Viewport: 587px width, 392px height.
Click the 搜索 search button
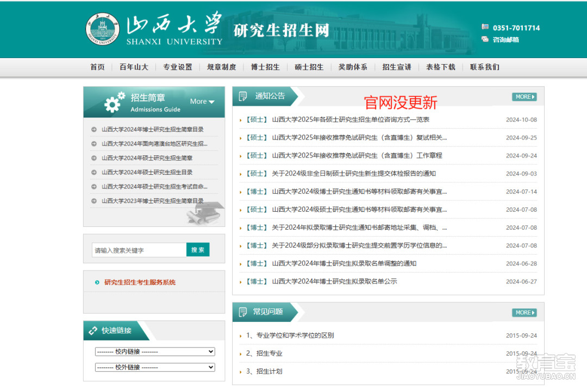[x=198, y=250]
